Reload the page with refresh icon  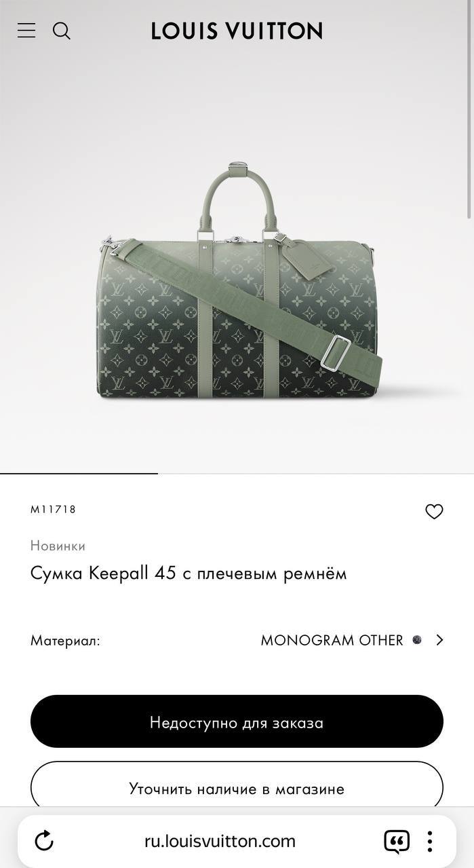(x=44, y=842)
